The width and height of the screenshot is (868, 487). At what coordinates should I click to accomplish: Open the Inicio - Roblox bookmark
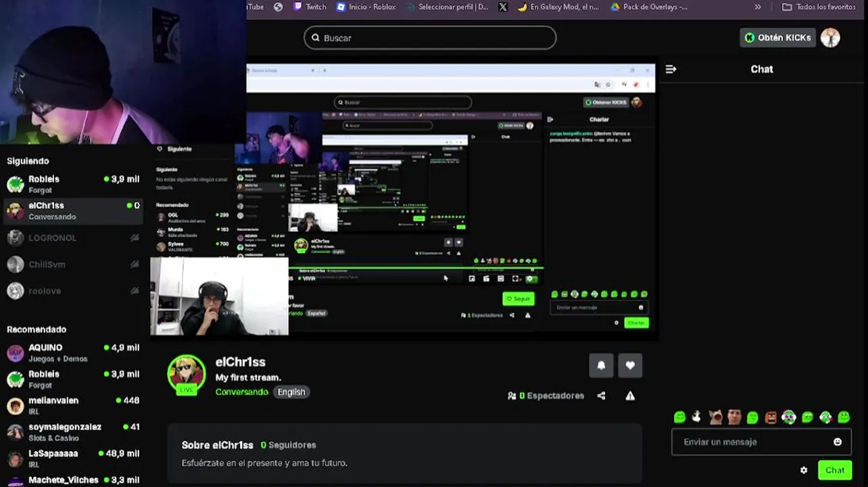[366, 7]
